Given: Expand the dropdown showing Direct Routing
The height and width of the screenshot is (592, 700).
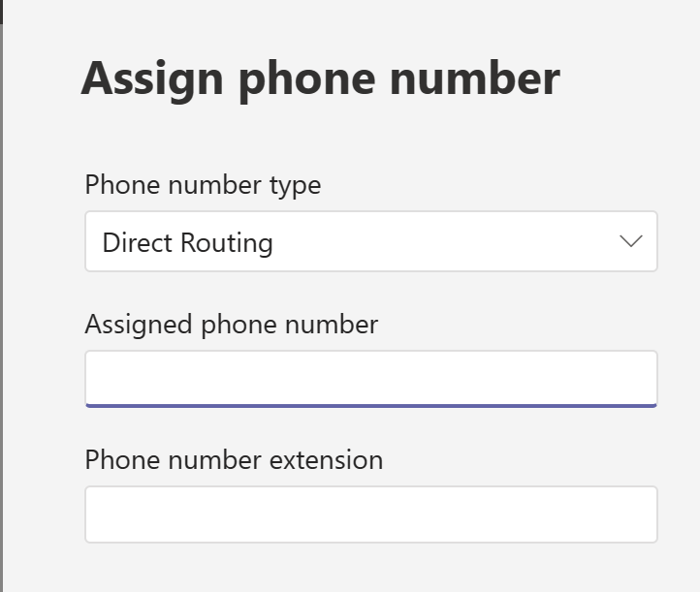Looking at the screenshot, I should 370,241.
